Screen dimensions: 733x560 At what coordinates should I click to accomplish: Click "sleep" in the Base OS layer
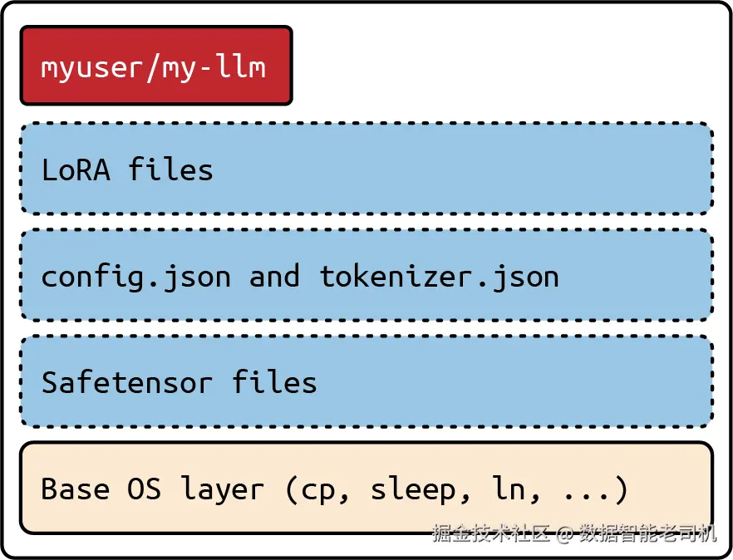click(413, 489)
